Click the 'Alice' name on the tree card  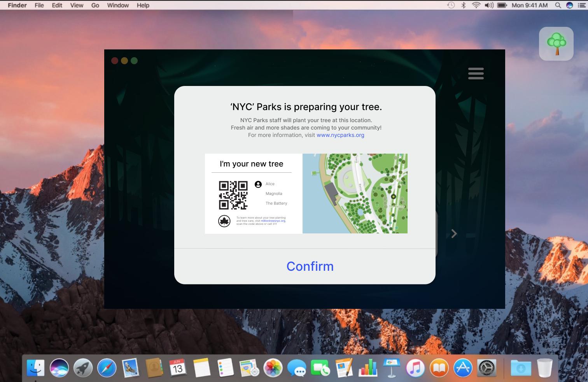(270, 184)
